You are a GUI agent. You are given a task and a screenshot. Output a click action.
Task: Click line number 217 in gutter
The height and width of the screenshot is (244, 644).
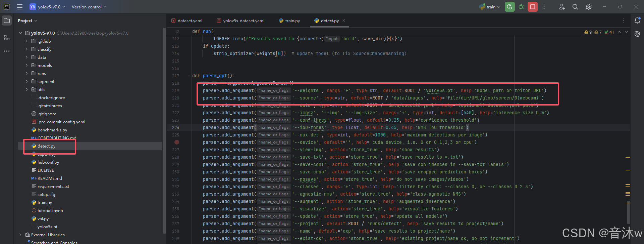coord(176,76)
